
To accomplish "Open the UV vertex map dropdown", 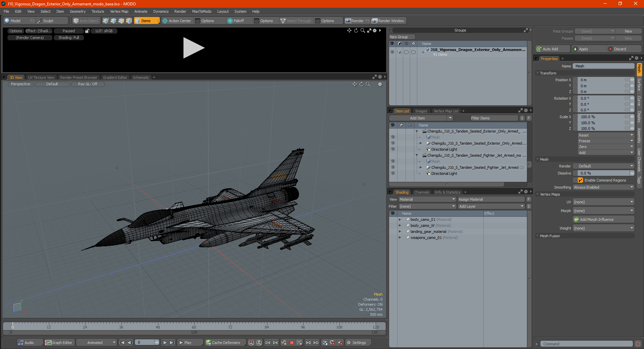I will 603,202.
